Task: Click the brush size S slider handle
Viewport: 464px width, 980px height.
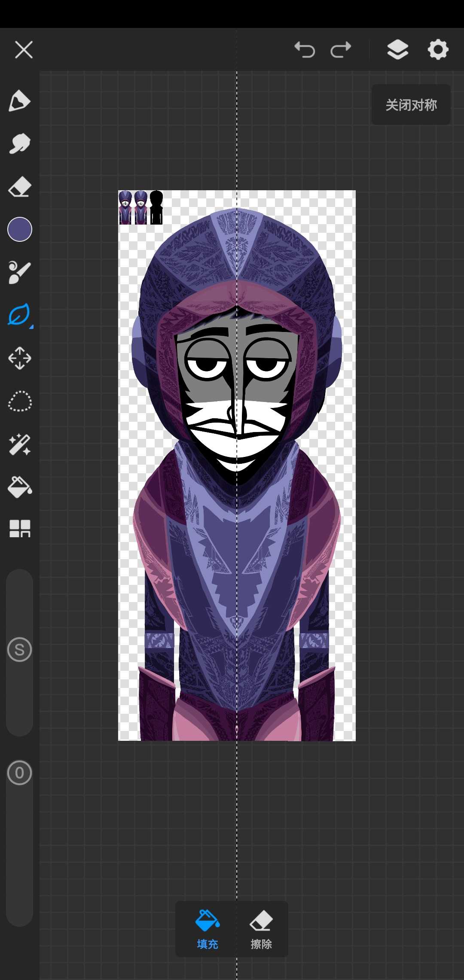Action: pyautogui.click(x=20, y=649)
